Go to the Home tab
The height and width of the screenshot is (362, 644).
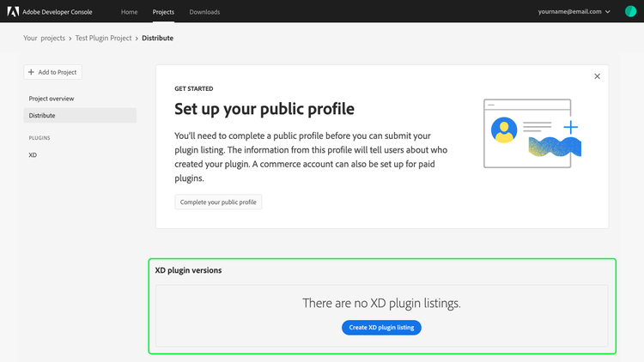[129, 12]
